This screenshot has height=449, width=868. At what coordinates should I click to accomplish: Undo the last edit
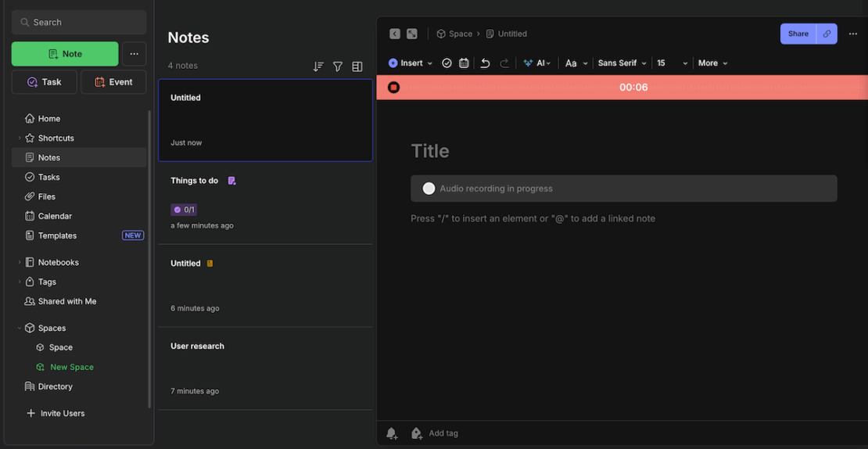pos(485,63)
